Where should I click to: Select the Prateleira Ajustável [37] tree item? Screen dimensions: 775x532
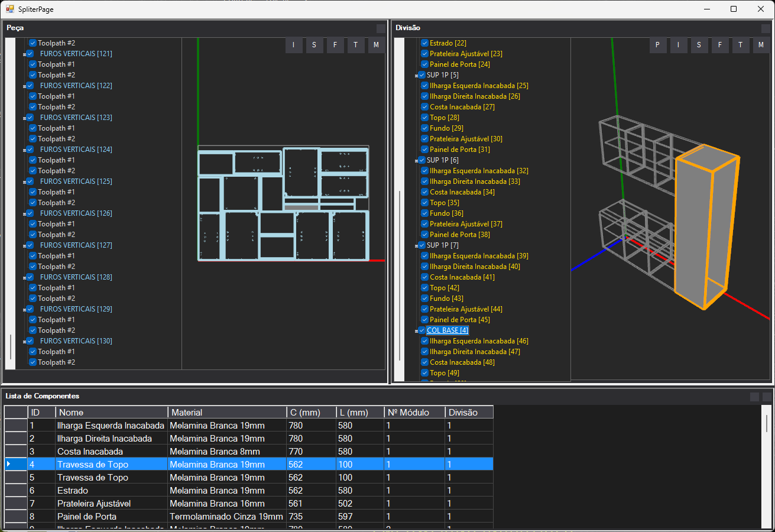coord(466,224)
